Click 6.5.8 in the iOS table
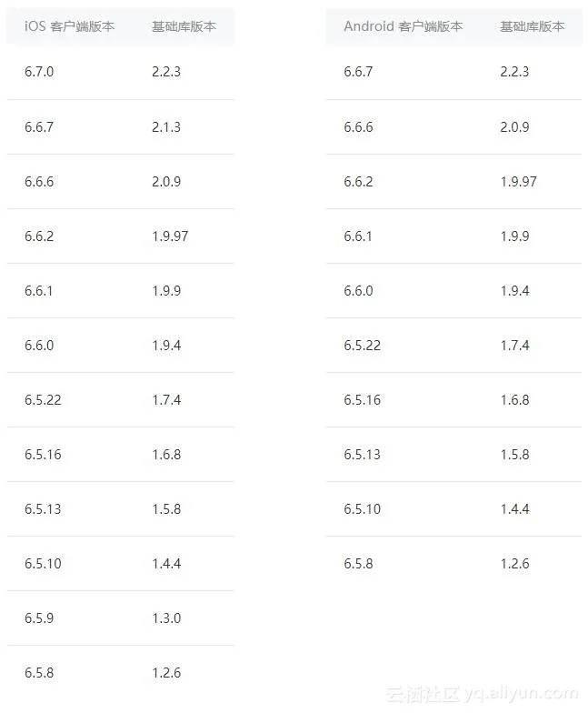 (x=39, y=672)
